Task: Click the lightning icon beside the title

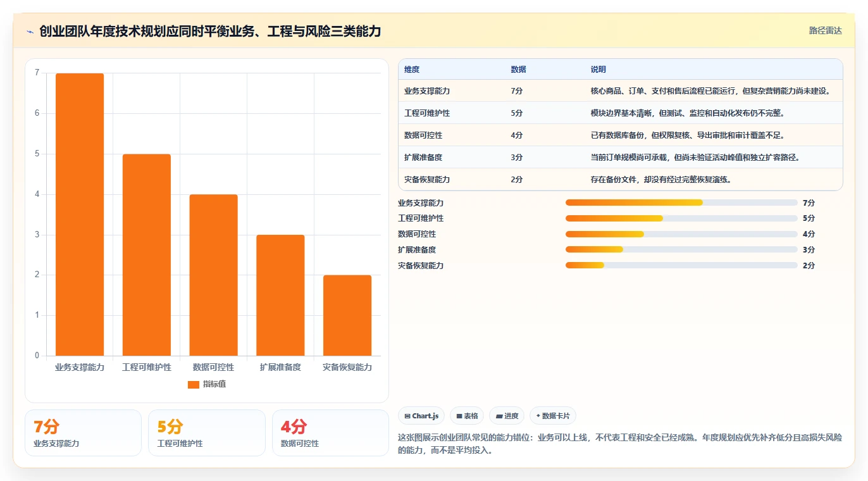Action: pyautogui.click(x=30, y=31)
